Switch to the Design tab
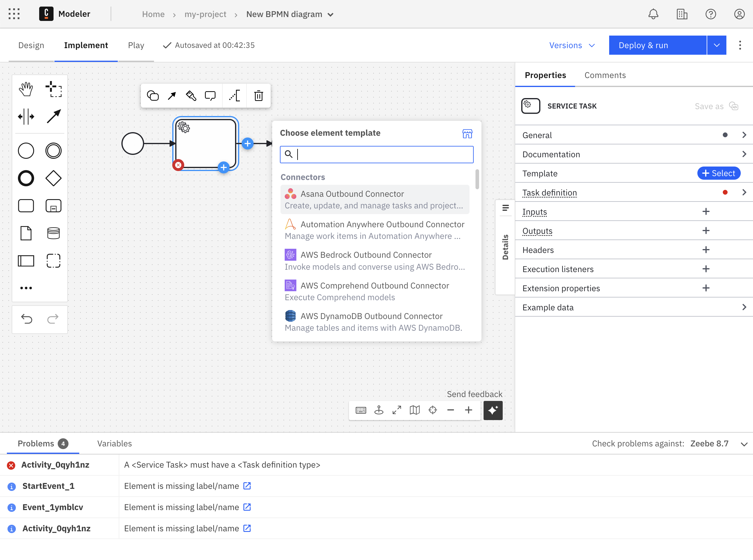The image size is (753, 560). pos(31,45)
